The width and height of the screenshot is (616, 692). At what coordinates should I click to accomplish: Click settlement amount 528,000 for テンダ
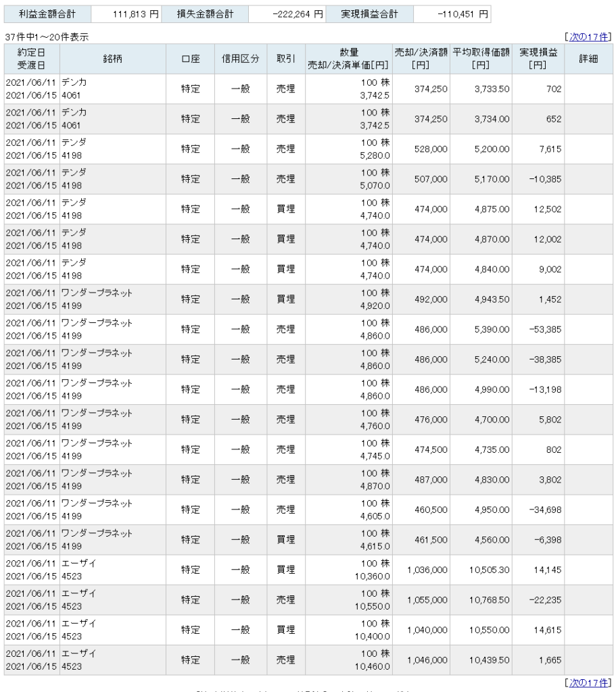[x=431, y=149]
